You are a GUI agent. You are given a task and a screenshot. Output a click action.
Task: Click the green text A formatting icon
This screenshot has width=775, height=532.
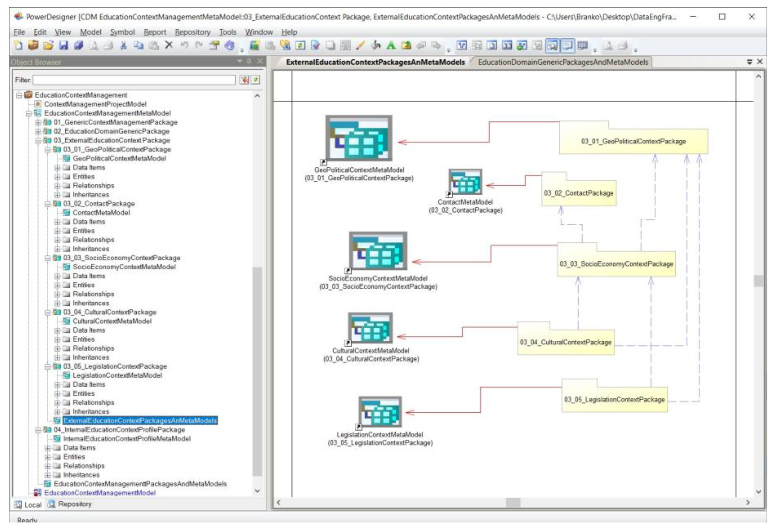tap(391, 45)
